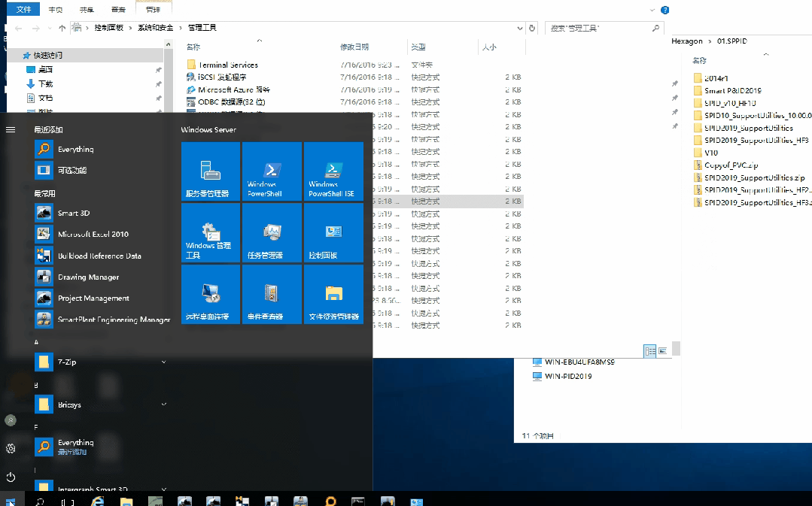Open the 事件查看器 tile
Viewport: 812px width, 506px height.
tap(272, 295)
